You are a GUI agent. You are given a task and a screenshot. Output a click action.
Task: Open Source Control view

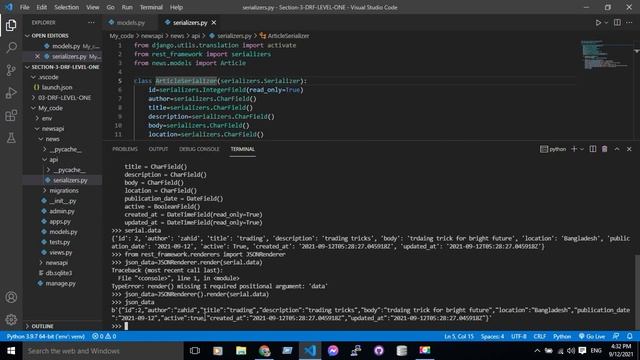click(11, 70)
